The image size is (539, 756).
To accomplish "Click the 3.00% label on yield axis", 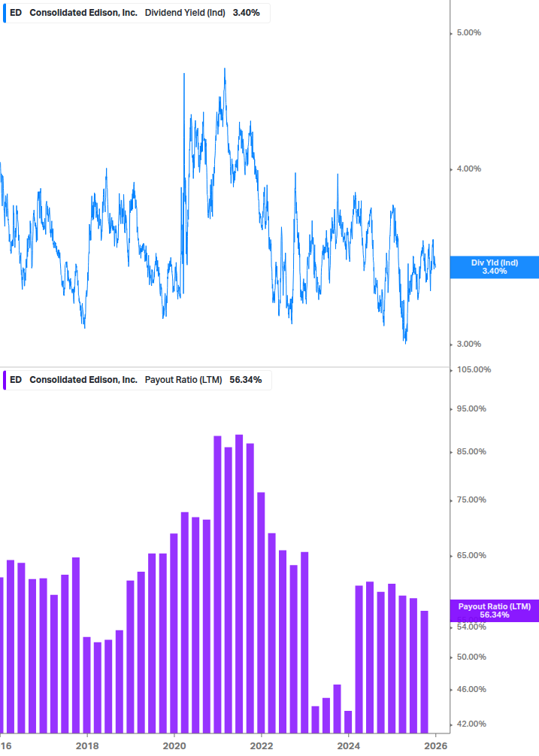I will 468,345.
